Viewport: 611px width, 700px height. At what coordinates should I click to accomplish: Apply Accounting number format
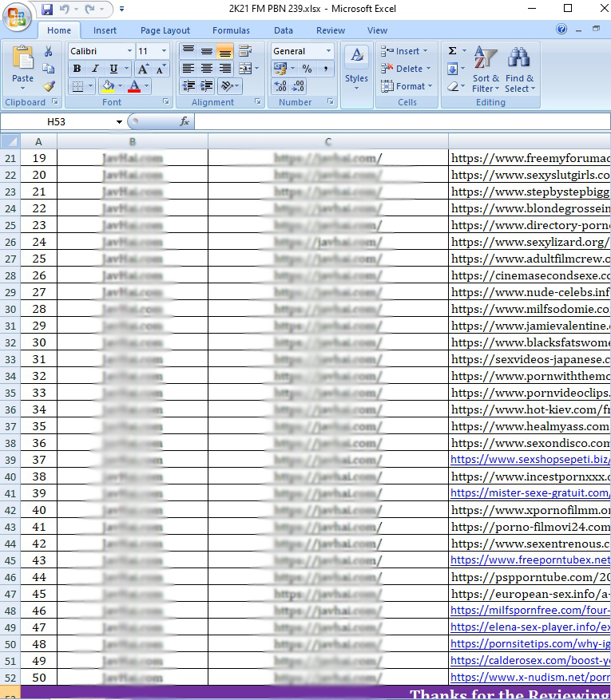tap(280, 69)
